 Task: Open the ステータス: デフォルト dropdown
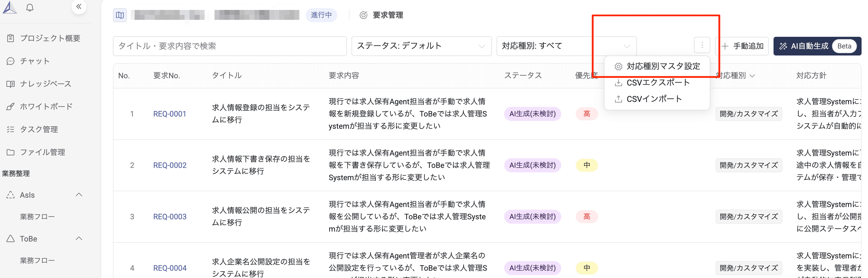point(421,46)
